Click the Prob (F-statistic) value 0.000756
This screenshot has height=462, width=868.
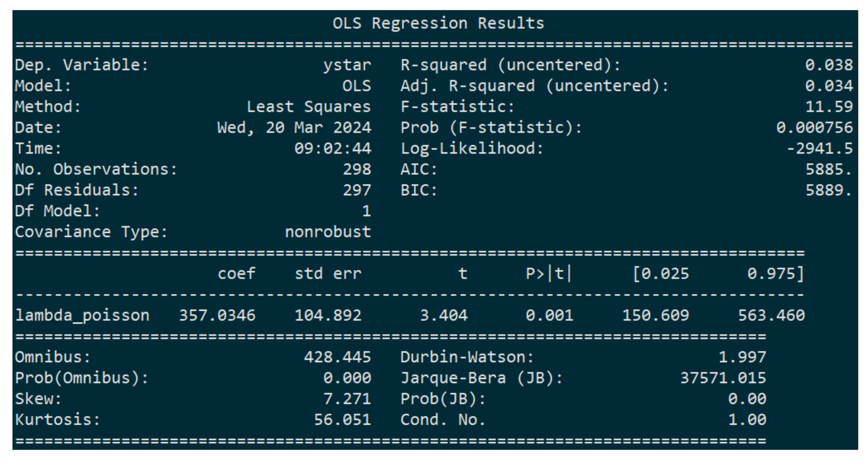point(814,128)
